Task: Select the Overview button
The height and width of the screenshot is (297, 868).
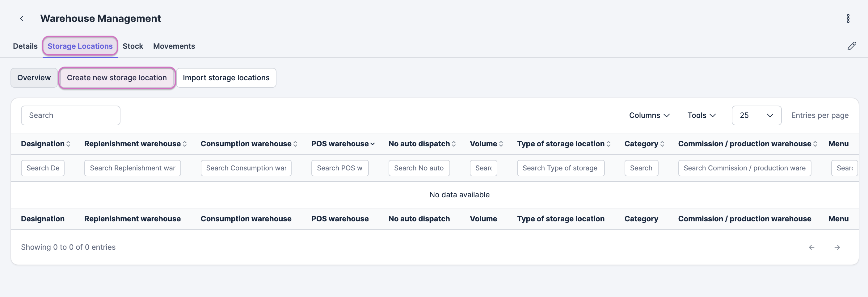Action: [34, 78]
